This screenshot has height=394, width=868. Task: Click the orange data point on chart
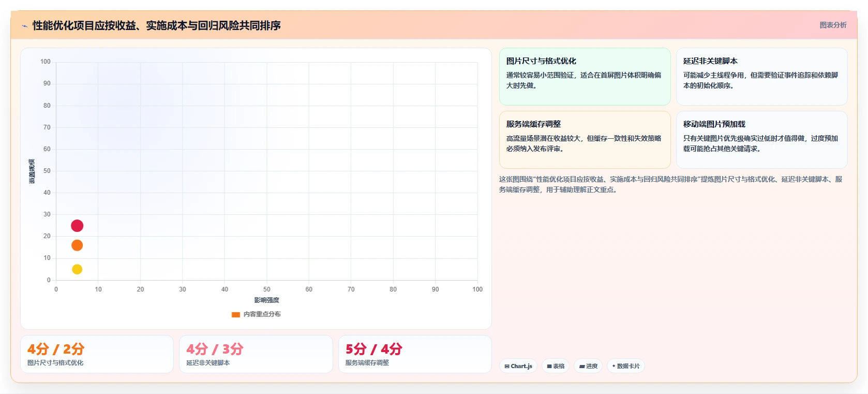click(77, 245)
